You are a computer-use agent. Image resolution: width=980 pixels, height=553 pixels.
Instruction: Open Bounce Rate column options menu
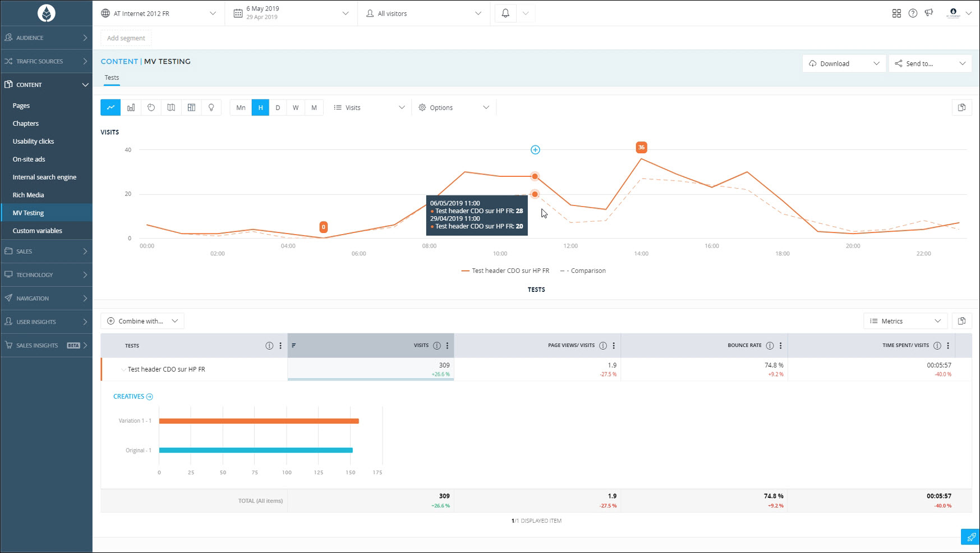tap(780, 346)
